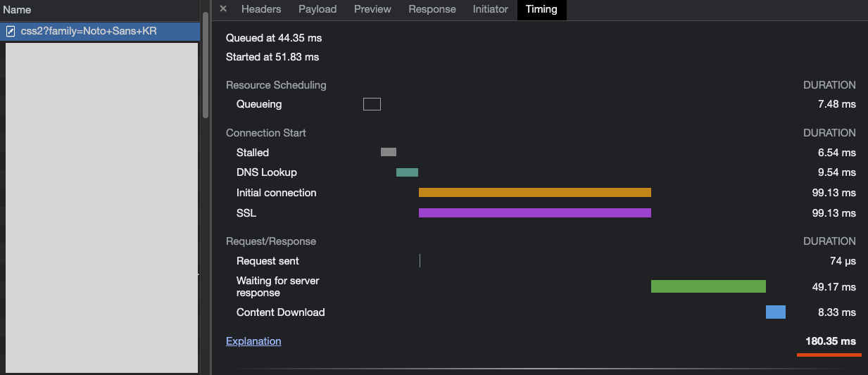This screenshot has height=375, width=868.
Task: Click the Connection Start section heading
Action: [x=266, y=133]
